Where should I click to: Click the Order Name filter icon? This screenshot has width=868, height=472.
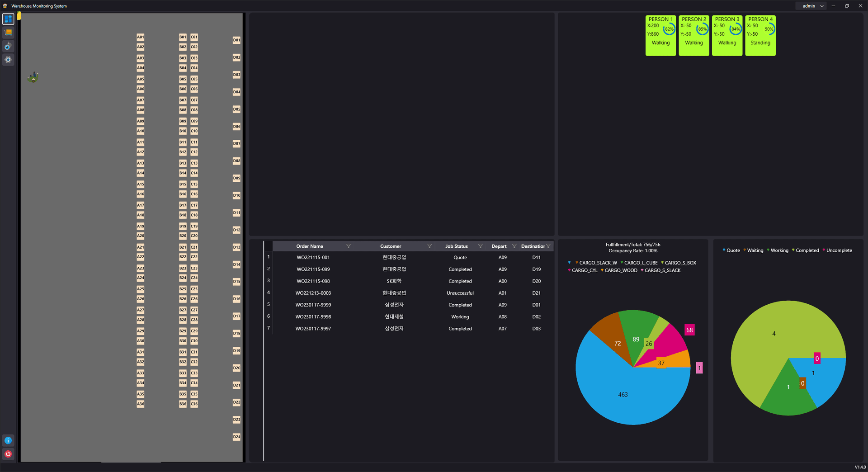click(x=348, y=246)
